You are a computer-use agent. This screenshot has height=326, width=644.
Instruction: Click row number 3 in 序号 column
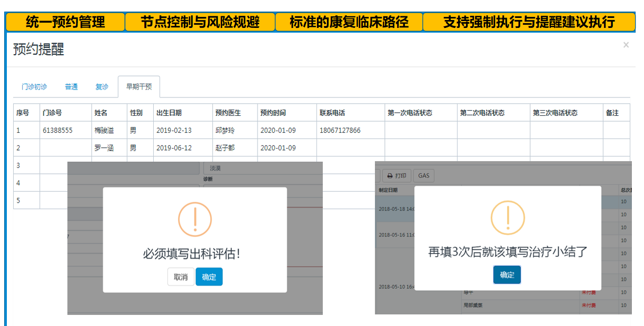tap(18, 165)
